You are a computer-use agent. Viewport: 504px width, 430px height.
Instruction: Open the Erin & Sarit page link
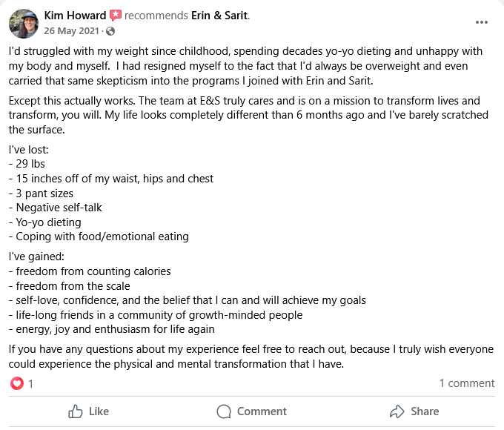[220, 16]
